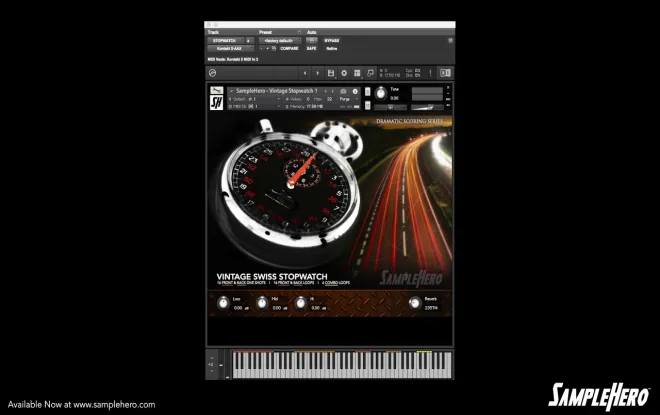Click the Hi 0.00 dB value
The image size is (660, 415).
point(318,308)
